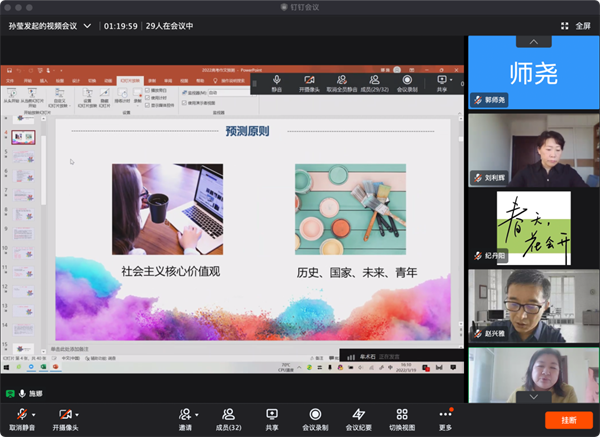This screenshot has height=437, width=600.
Task: Open the 文件 tab in PowerPoint
Action: 10,81
